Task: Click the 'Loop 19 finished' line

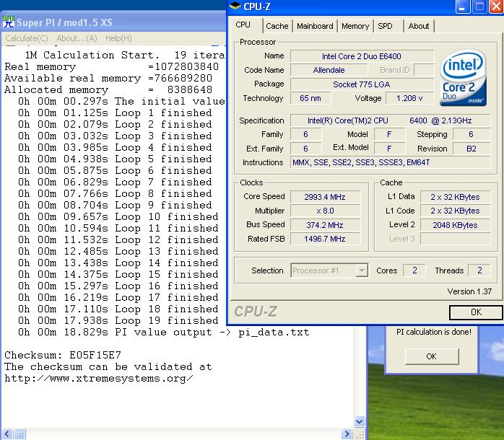Action: [x=118, y=320]
